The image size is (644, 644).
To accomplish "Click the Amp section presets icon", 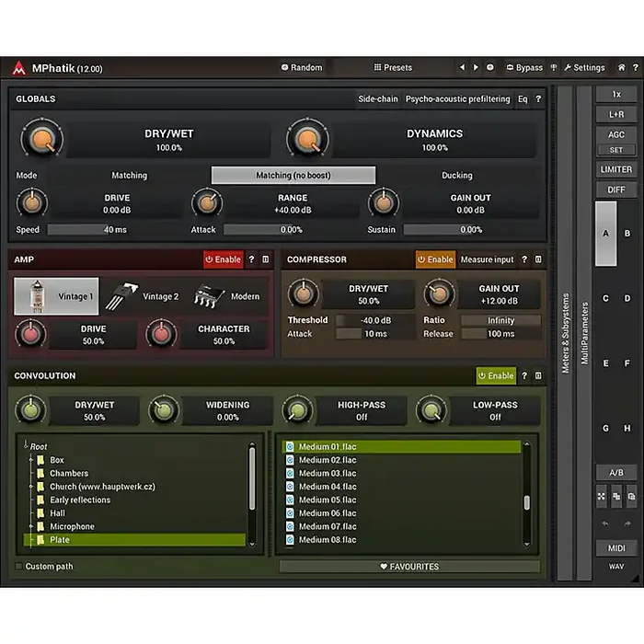I will (x=266, y=259).
